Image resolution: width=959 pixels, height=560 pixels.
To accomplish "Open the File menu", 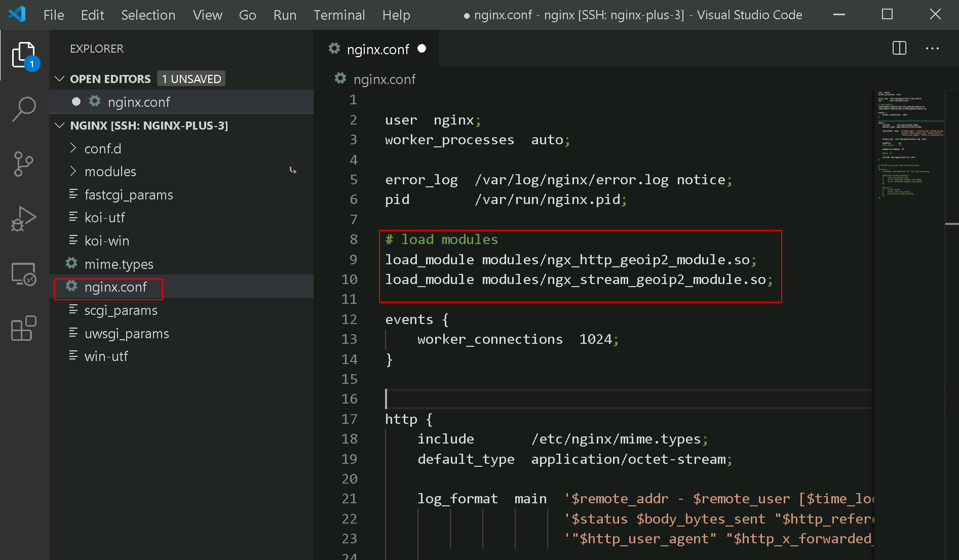I will point(54,15).
